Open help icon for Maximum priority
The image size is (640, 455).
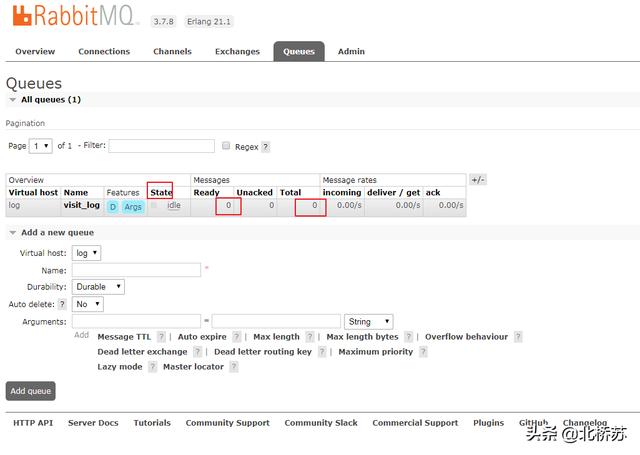[x=423, y=352]
